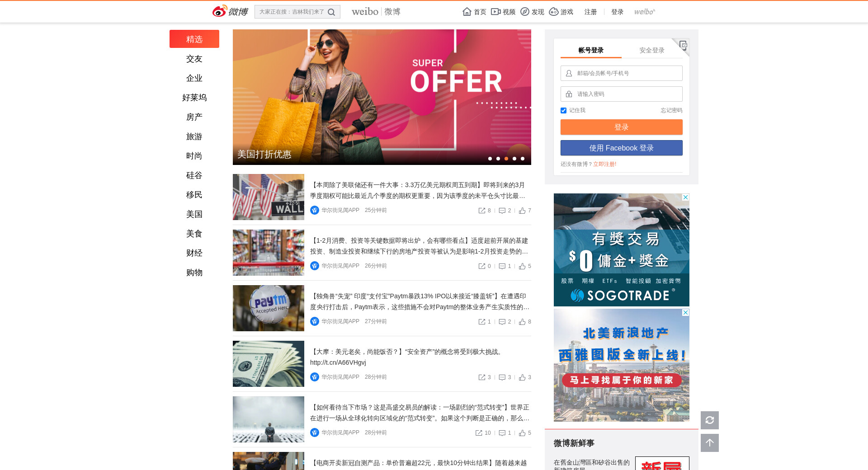Open the 移民 category
This screenshot has height=470, width=868.
pyautogui.click(x=194, y=195)
